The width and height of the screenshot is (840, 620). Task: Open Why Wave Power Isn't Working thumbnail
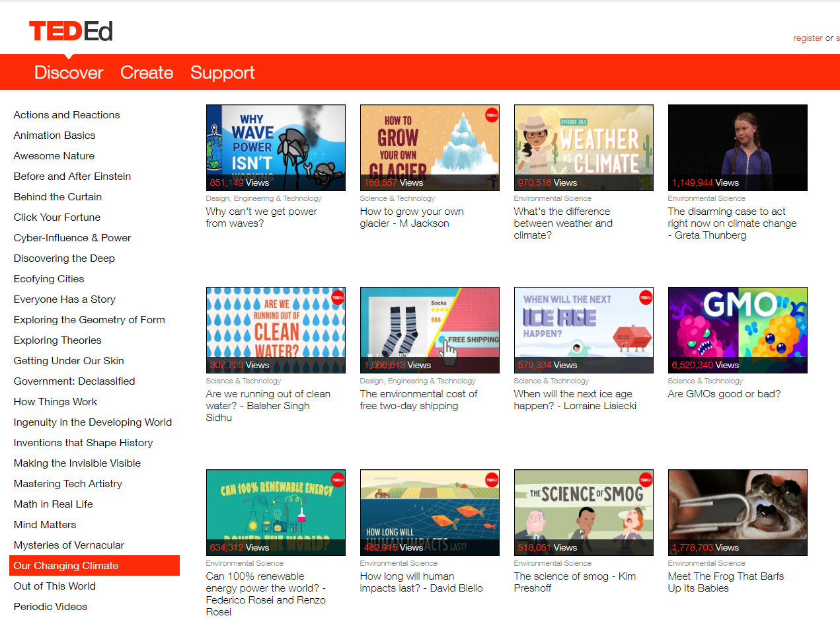click(x=276, y=147)
